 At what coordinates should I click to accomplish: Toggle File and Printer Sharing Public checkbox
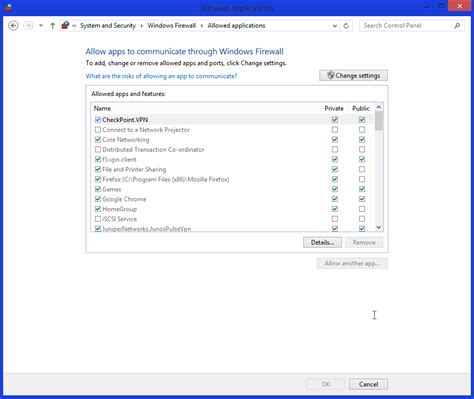click(362, 169)
